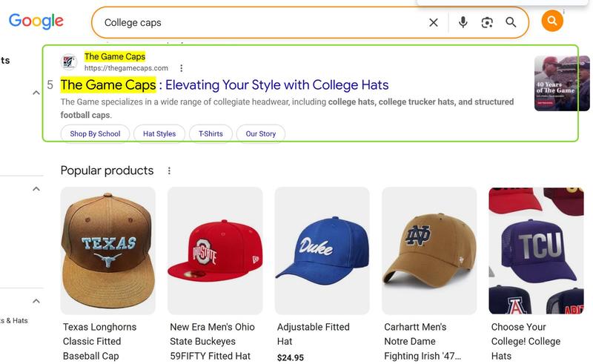Open three-dot menu beside Popular products
The image size is (593, 364).
click(x=169, y=171)
